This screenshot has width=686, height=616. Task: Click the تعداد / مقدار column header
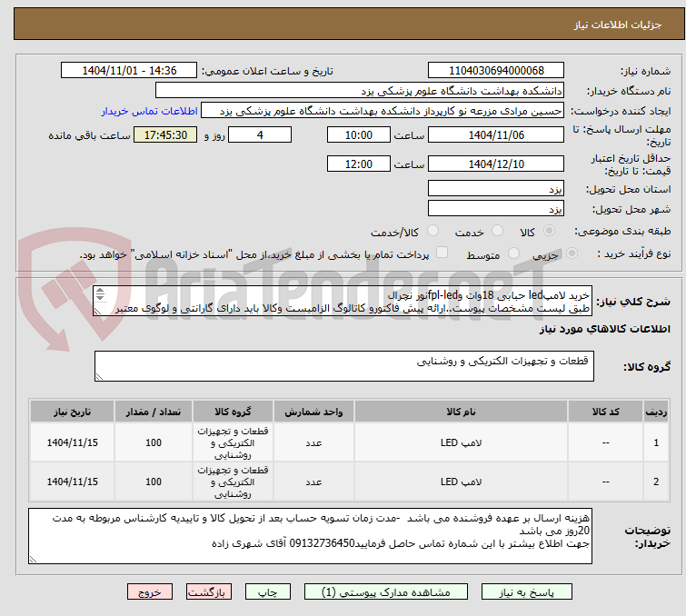coord(154,412)
